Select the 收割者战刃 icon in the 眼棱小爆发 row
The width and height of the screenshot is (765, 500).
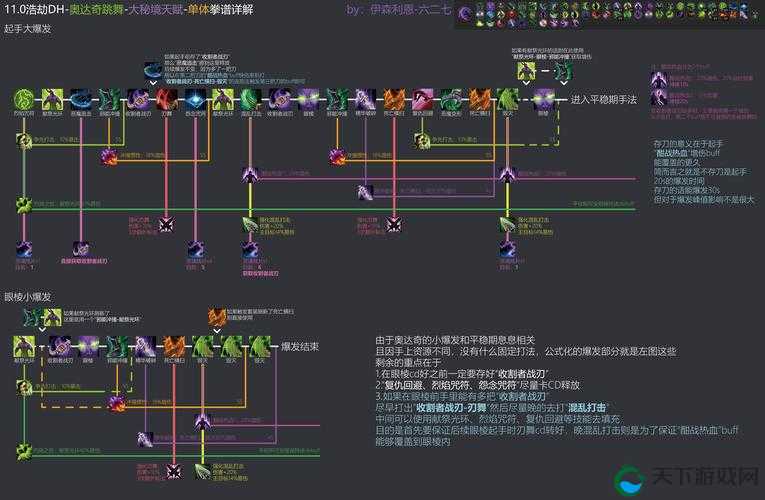60,346
